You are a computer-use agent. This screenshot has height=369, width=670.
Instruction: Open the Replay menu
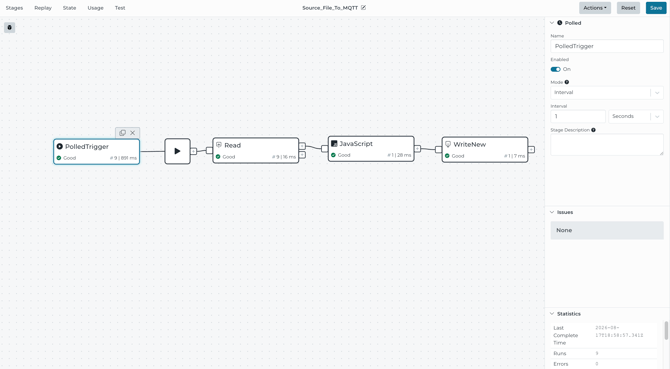[x=43, y=8]
